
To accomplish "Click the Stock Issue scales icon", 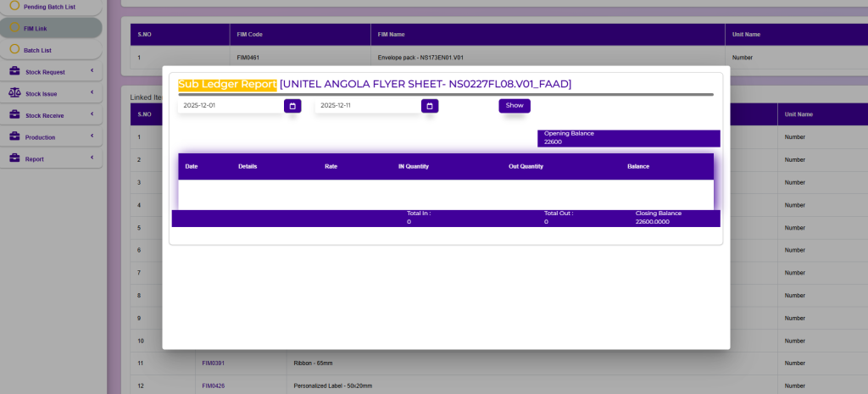I will (14, 93).
